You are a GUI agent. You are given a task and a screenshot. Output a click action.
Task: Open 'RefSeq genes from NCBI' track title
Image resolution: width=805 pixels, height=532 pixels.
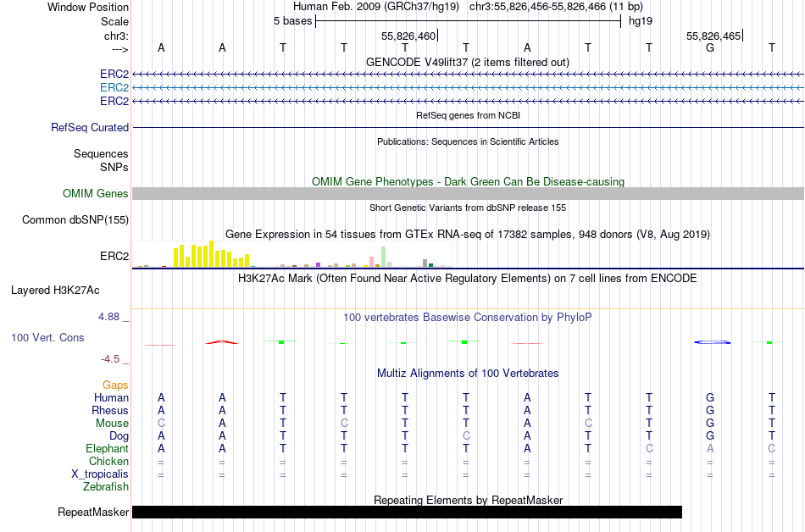(x=469, y=115)
